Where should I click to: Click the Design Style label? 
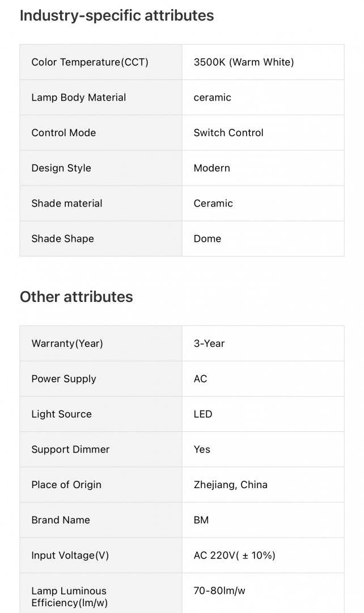(61, 168)
